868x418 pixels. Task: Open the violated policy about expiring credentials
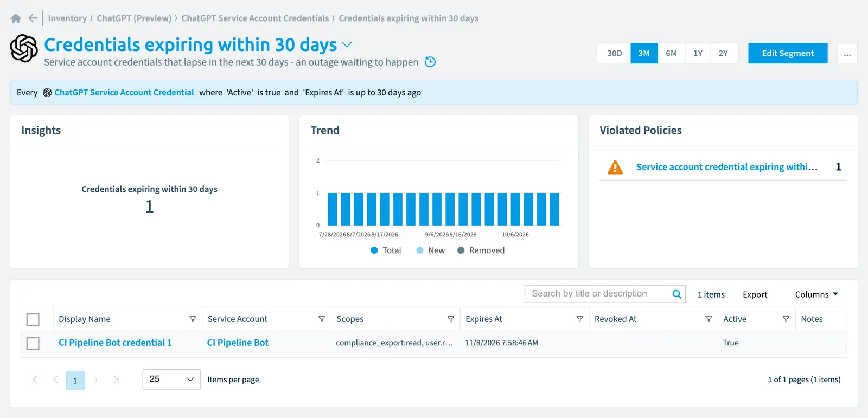(x=726, y=167)
